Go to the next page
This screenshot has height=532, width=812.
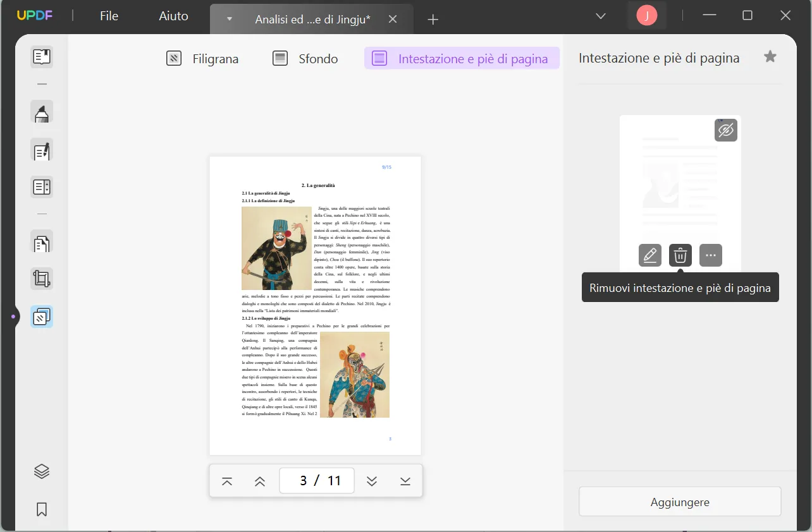[x=372, y=481]
